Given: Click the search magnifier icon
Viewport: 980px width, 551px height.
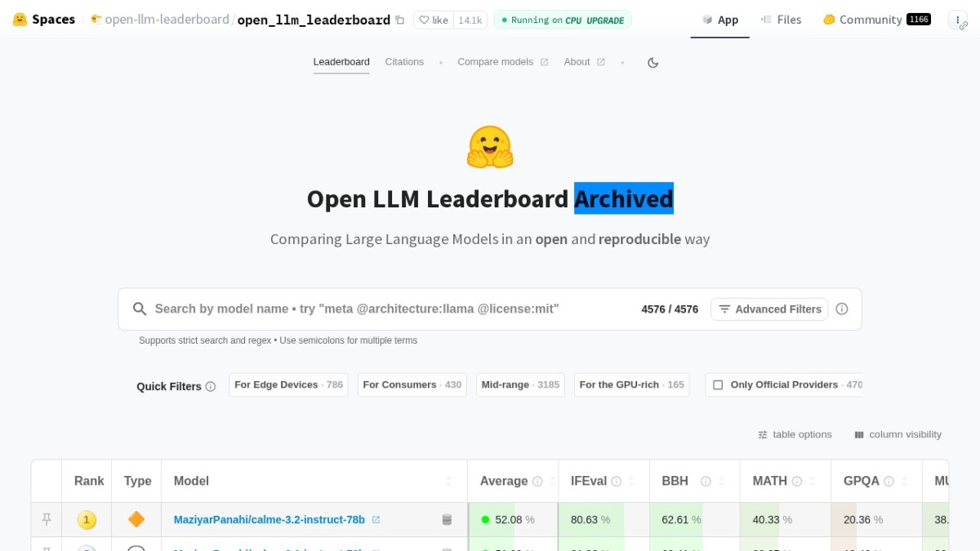Looking at the screenshot, I should (140, 309).
